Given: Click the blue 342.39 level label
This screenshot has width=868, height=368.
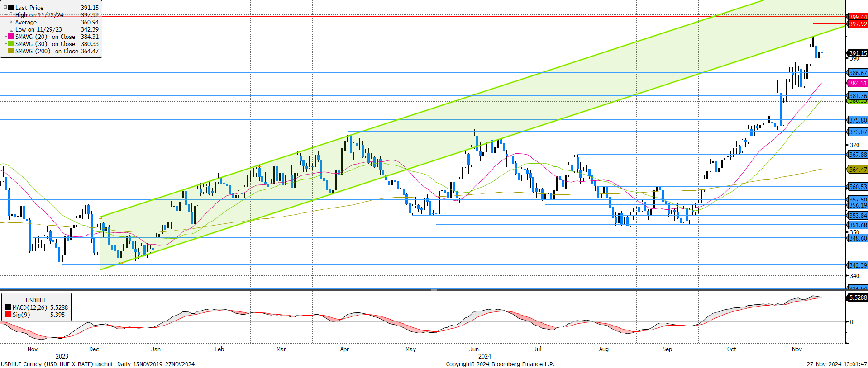Looking at the screenshot, I should [857, 265].
